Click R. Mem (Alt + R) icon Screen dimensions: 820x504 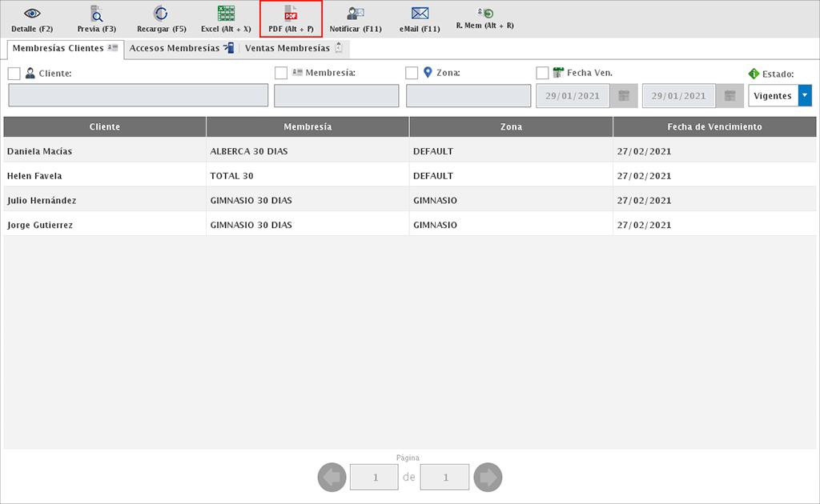coord(484,13)
